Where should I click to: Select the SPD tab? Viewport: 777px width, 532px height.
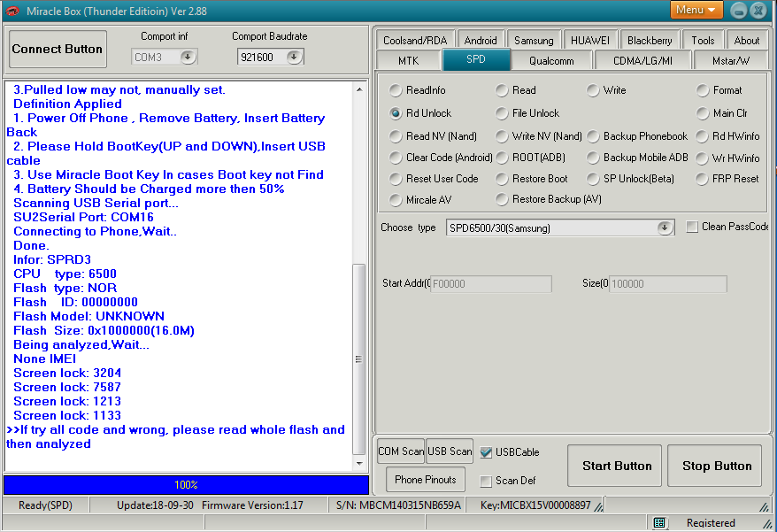[x=476, y=59]
